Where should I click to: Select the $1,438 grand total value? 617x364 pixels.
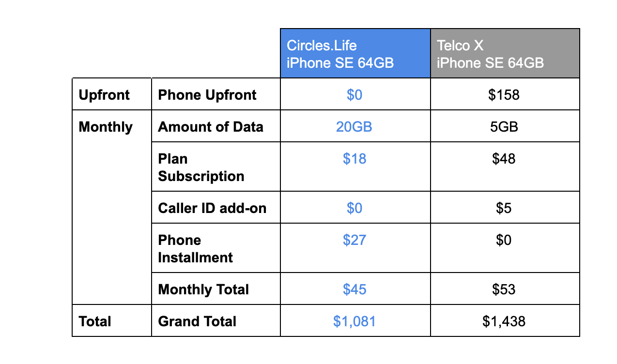point(504,321)
